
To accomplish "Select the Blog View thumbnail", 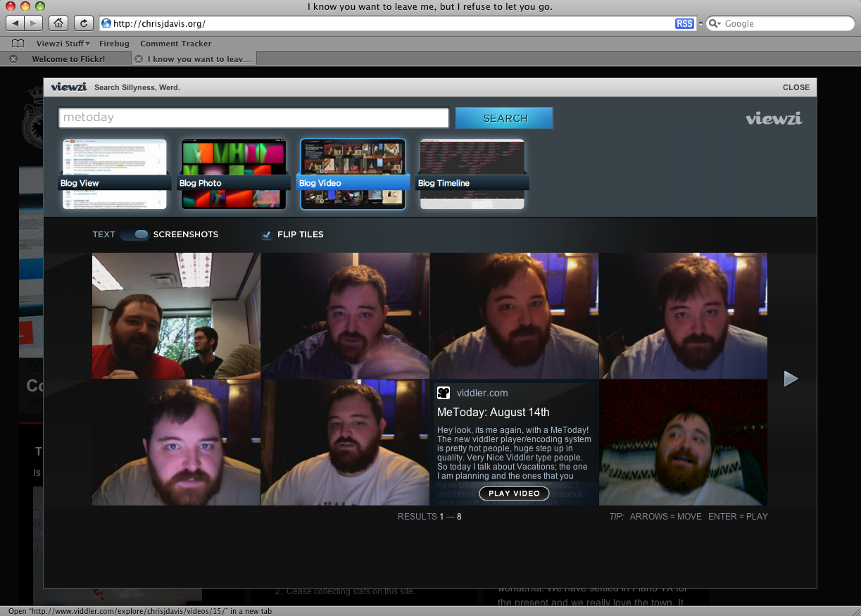I will [115, 174].
